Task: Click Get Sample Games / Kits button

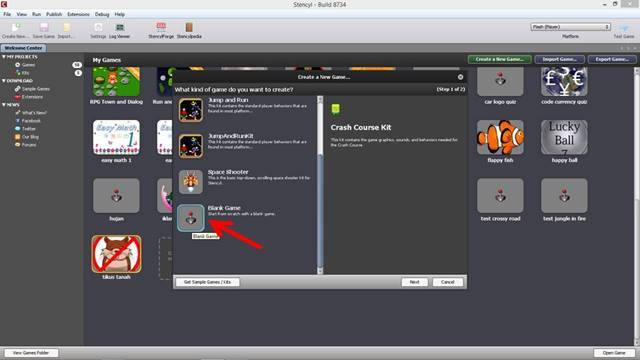Action: [x=207, y=282]
